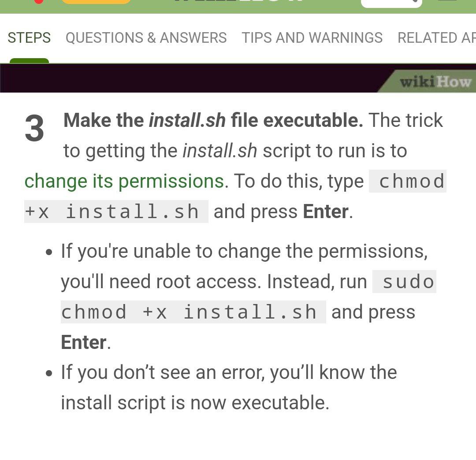Switch to the STEPS tab

(x=29, y=38)
